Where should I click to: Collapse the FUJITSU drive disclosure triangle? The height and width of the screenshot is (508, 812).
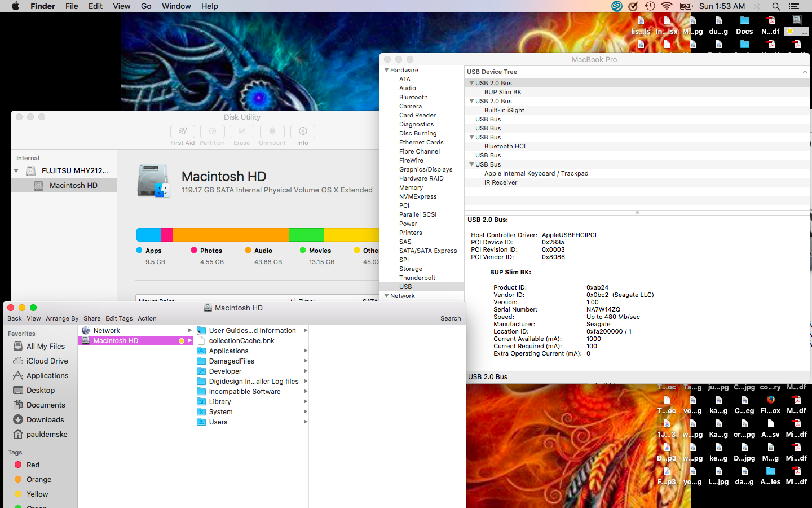tap(16, 170)
